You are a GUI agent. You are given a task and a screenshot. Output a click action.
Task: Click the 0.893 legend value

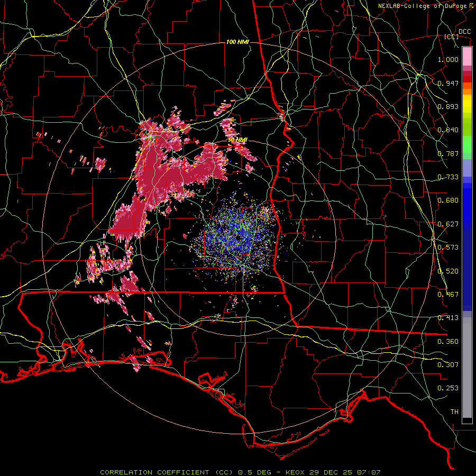(448, 106)
